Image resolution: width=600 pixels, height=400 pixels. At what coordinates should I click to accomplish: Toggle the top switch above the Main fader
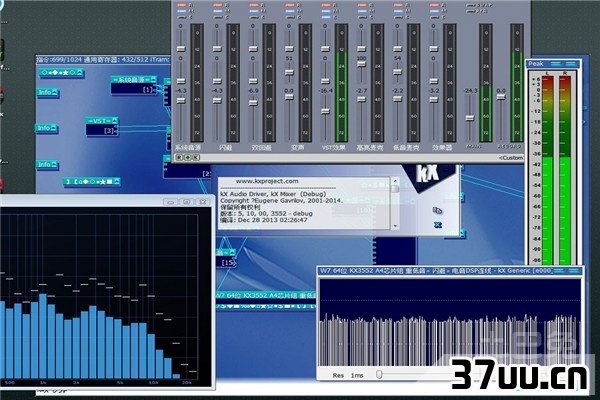471,5
